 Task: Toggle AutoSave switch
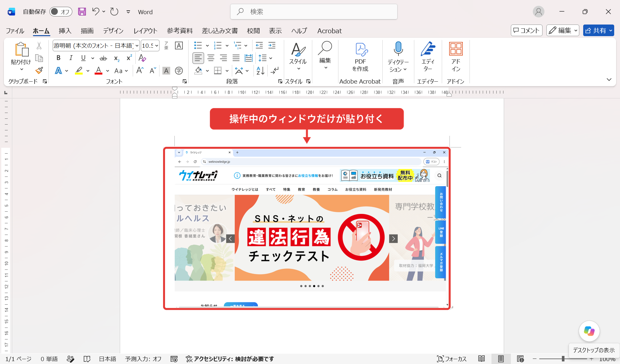click(x=61, y=12)
